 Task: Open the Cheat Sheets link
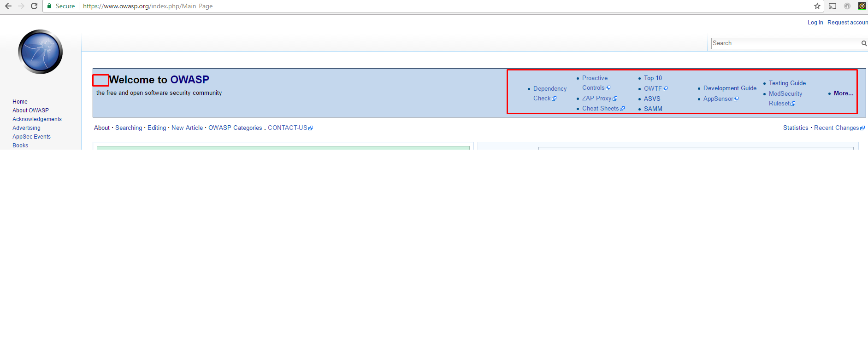click(603, 109)
